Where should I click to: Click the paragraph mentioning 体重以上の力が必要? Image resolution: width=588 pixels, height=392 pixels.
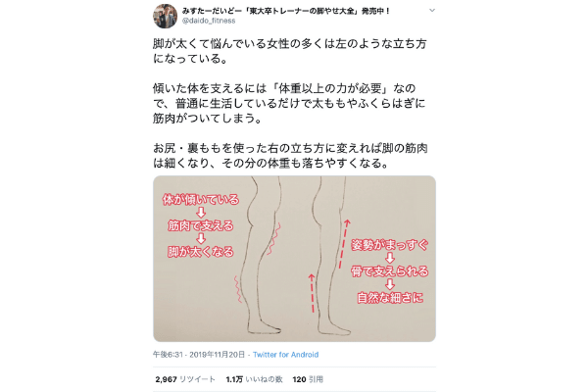[289, 103]
